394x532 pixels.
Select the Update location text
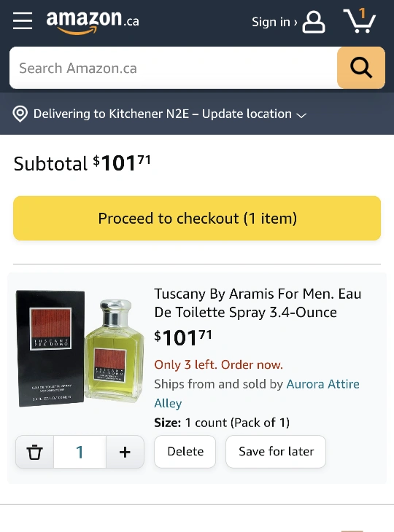point(247,114)
